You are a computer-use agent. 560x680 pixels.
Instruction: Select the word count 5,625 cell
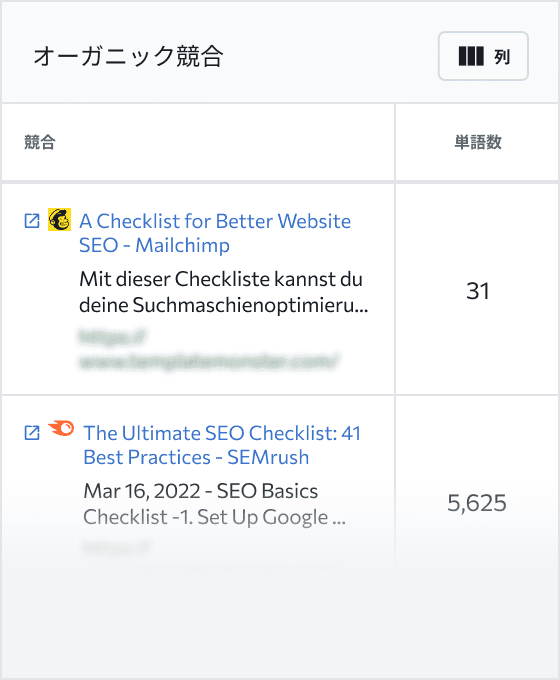(x=477, y=503)
